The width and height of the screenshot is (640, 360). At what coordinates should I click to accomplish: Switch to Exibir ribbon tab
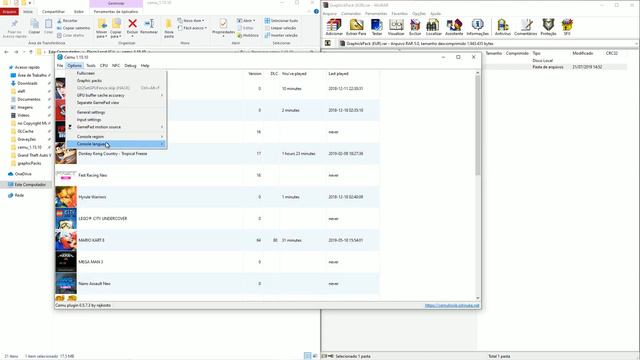pos(79,11)
